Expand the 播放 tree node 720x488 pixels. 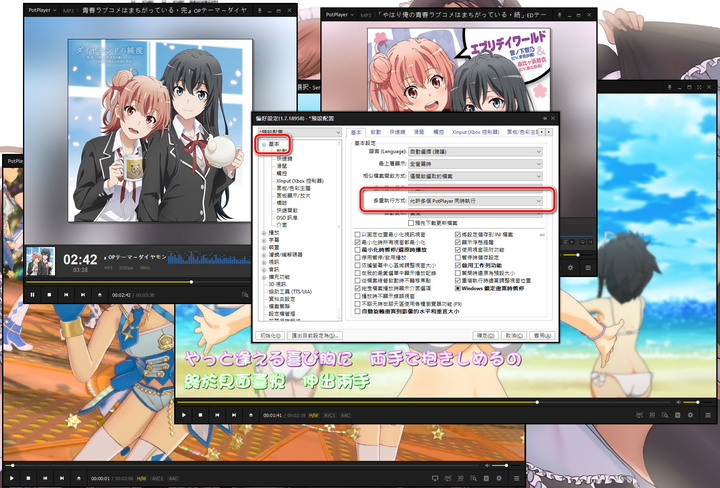264,233
